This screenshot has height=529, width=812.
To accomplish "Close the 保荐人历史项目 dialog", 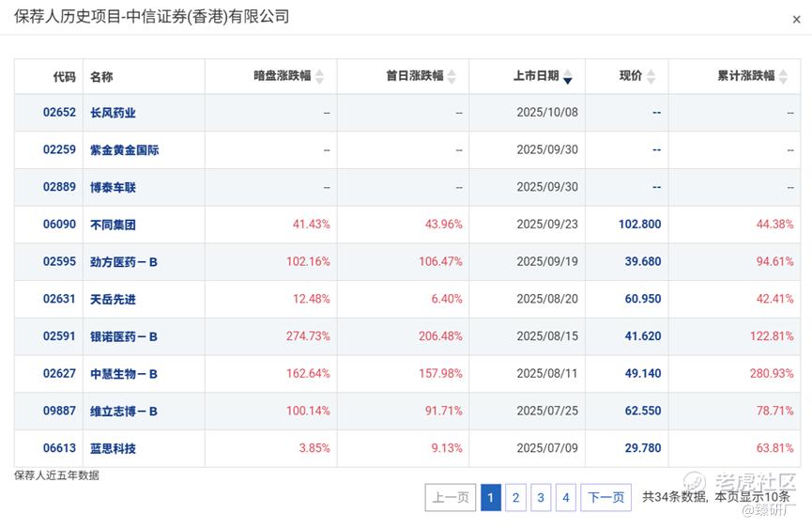I will pos(797,19).
